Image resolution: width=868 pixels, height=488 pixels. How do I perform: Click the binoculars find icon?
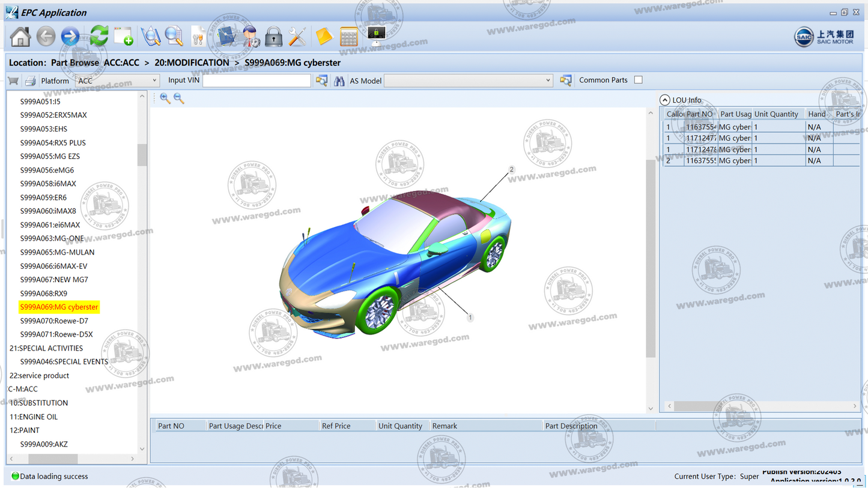coord(339,80)
